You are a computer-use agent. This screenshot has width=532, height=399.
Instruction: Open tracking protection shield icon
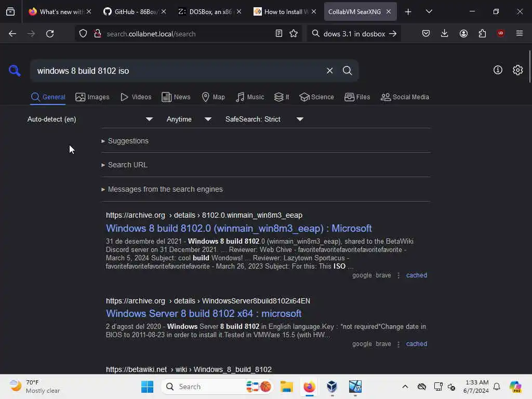pos(83,34)
